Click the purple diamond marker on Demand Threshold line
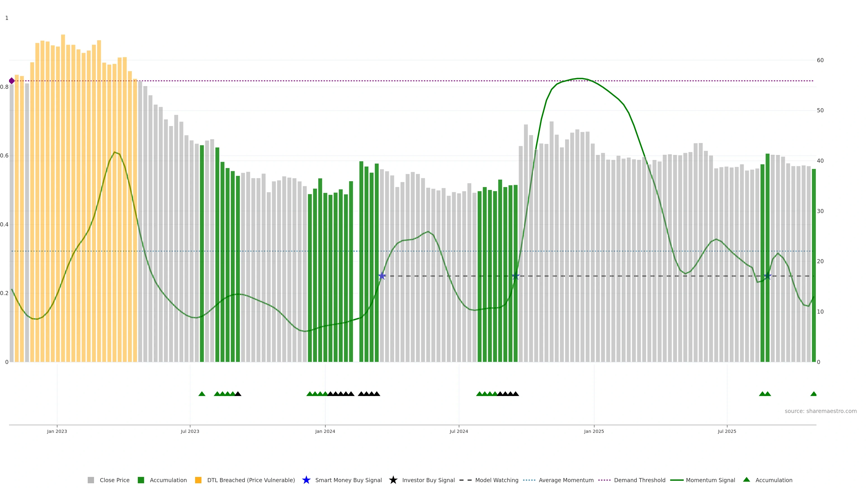The image size is (868, 488). (x=12, y=81)
